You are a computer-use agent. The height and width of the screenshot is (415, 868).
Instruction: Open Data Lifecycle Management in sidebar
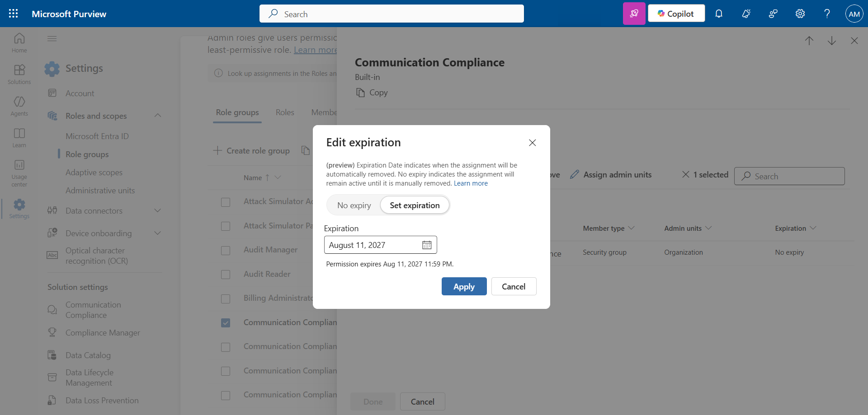point(90,378)
